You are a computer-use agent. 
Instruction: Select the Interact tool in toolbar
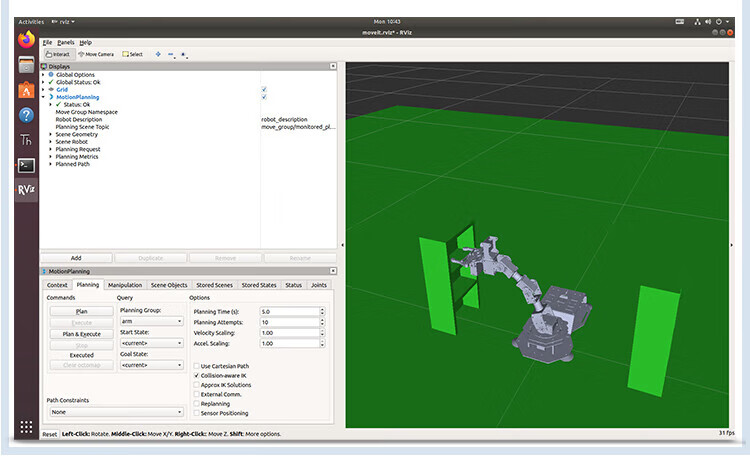(57, 54)
